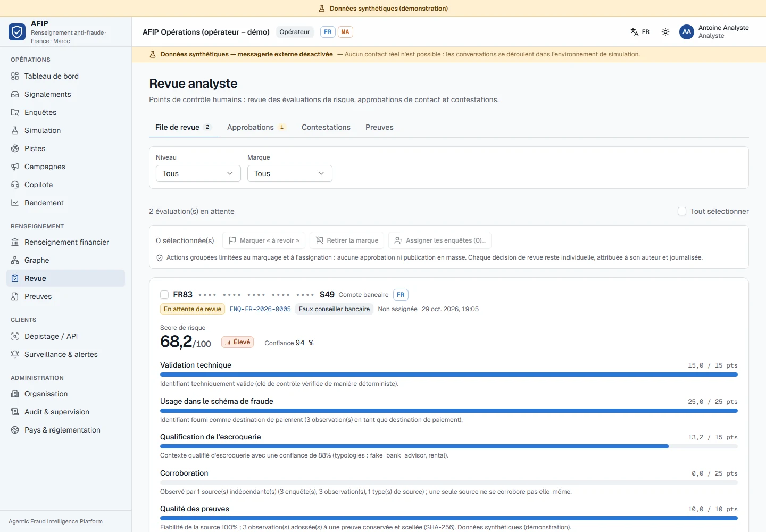The height and width of the screenshot is (532, 766).
Task: Open the Preuves tab
Action: [379, 127]
